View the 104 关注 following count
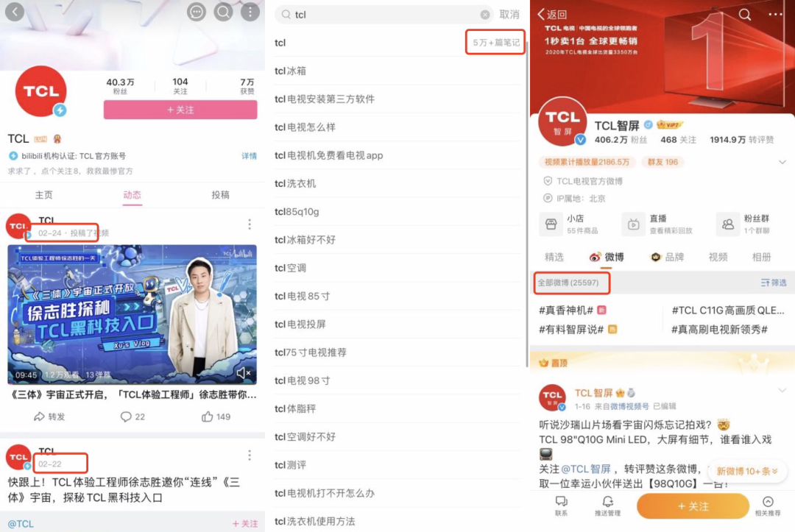Screen dimensions: 795x532 click(x=180, y=86)
